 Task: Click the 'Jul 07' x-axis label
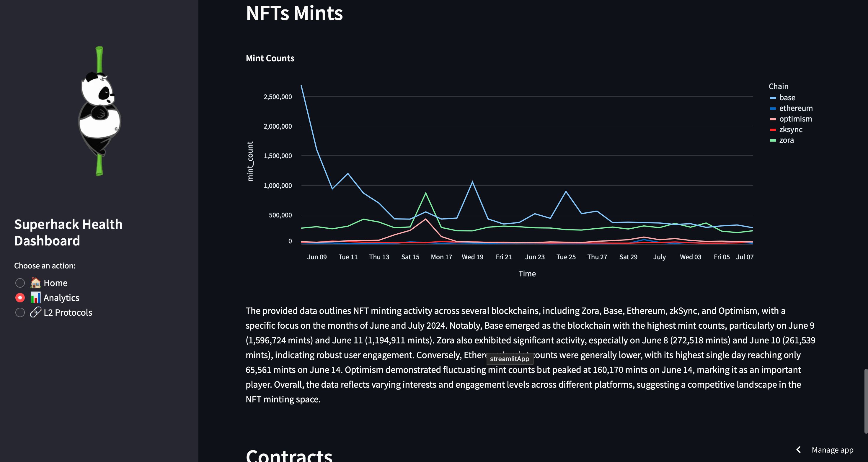click(x=745, y=257)
